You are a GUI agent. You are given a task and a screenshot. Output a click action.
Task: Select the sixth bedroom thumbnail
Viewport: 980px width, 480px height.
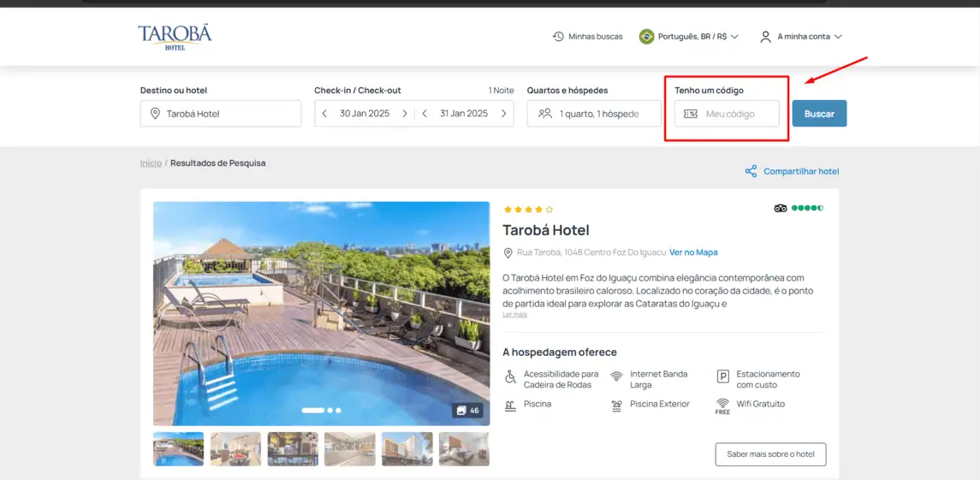pyautogui.click(x=464, y=448)
